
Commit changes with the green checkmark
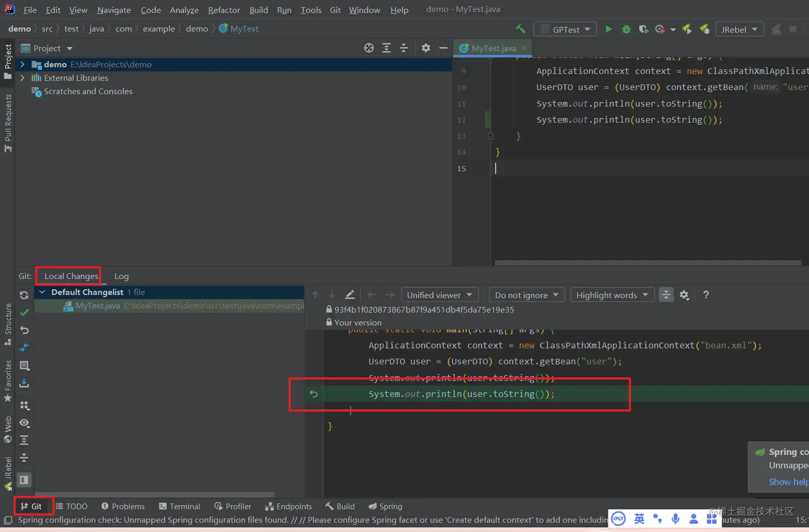tap(24, 312)
